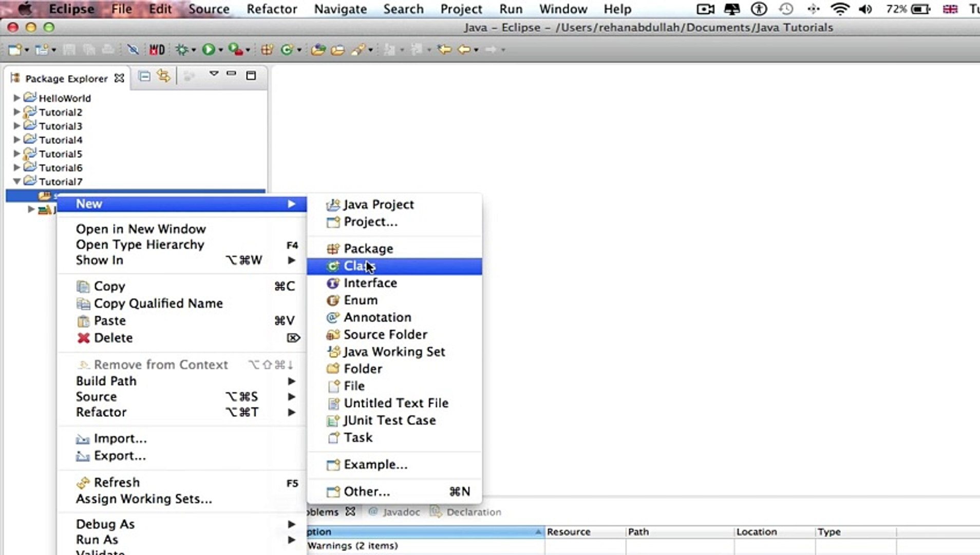Click the green Run button icon
The height and width of the screenshot is (555, 980).
(x=208, y=50)
